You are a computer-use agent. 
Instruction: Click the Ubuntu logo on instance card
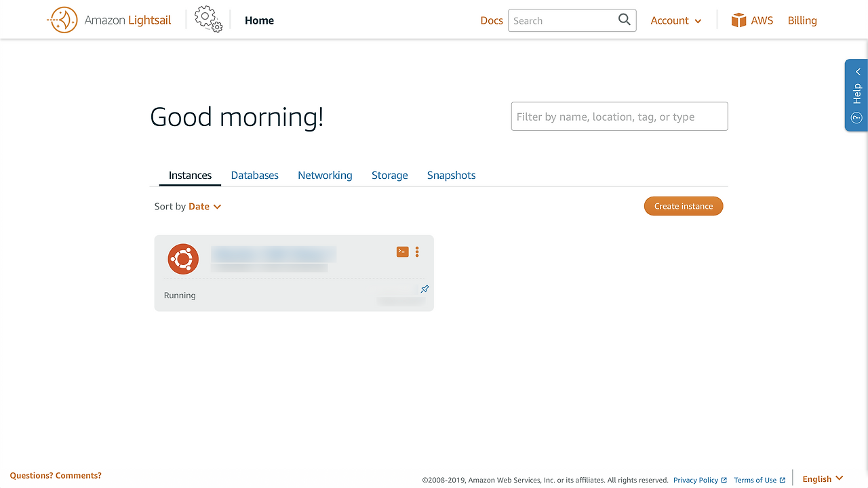coord(183,259)
